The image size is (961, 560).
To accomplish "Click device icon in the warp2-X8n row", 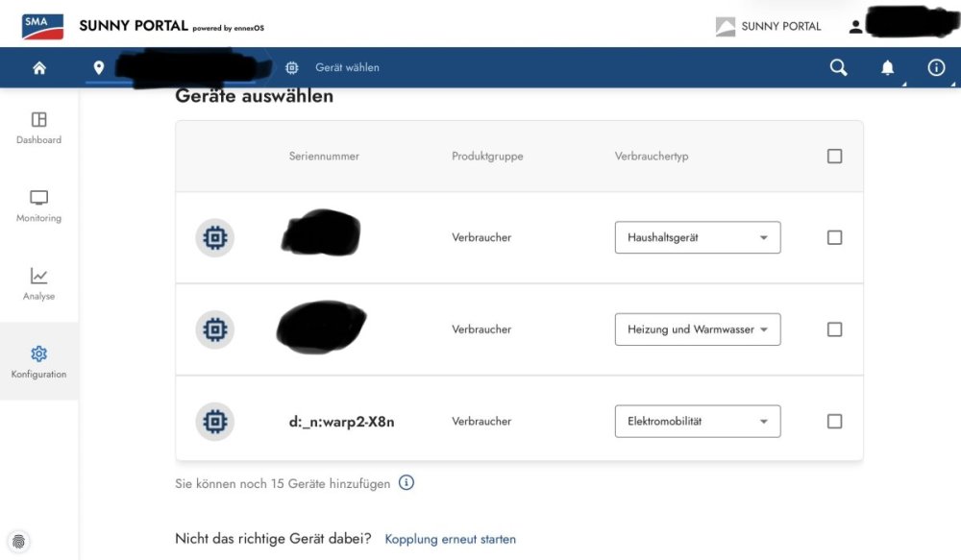I will [215, 421].
